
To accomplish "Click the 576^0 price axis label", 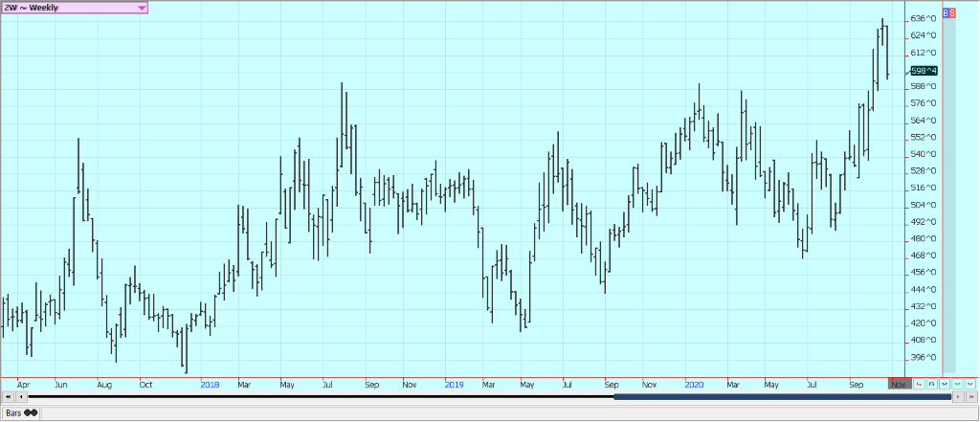I will [924, 103].
